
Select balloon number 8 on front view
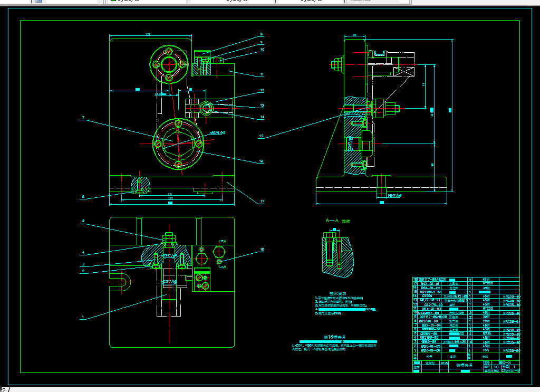point(262,34)
